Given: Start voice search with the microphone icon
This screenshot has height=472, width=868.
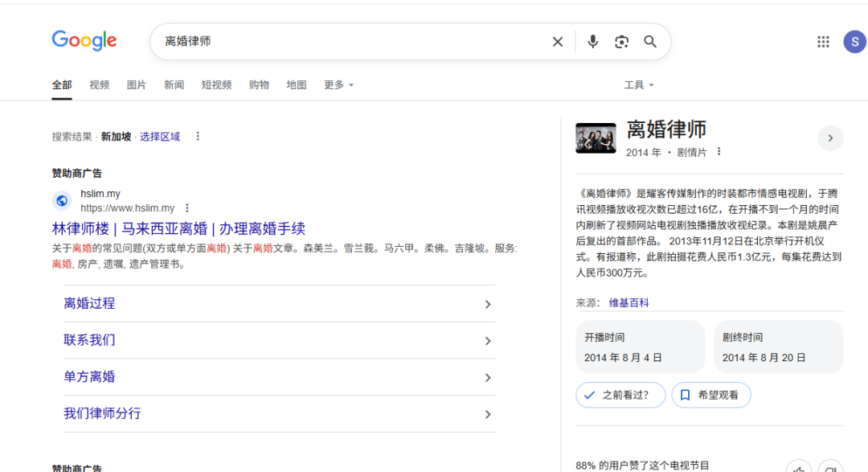Looking at the screenshot, I should tap(593, 42).
